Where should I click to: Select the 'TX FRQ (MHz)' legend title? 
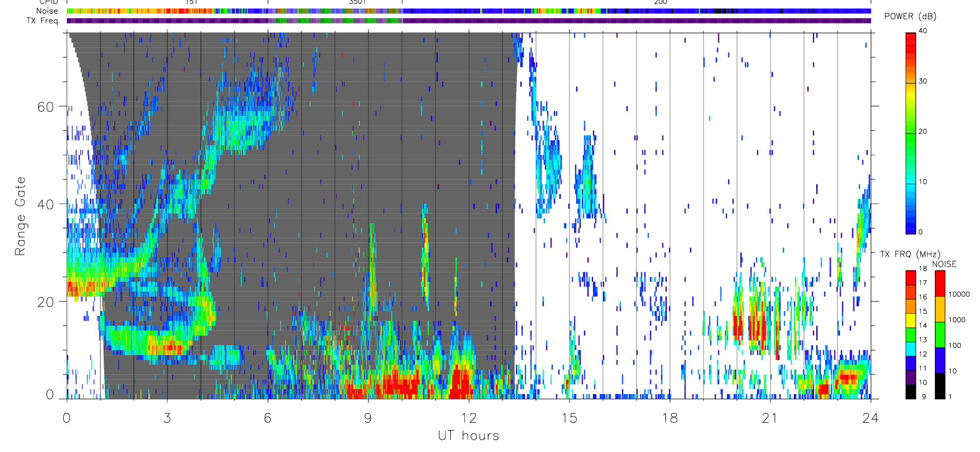(910, 254)
